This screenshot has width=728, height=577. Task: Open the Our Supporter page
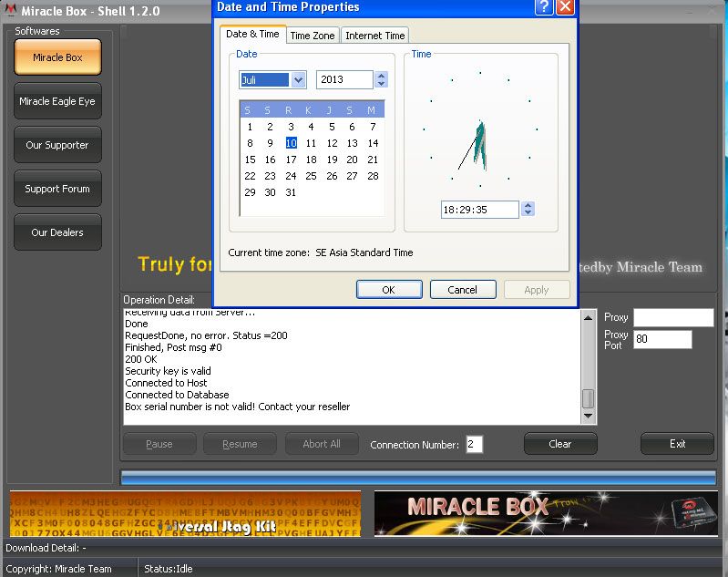(x=57, y=145)
